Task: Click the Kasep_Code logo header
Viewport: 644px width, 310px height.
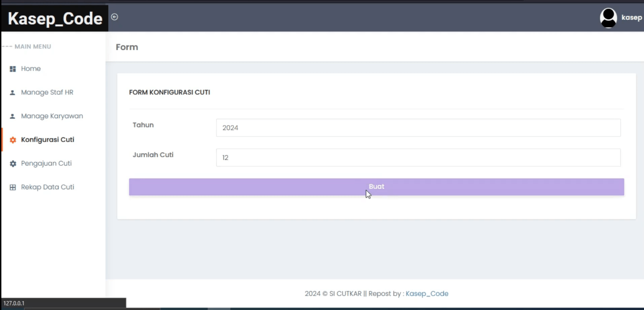Action: click(55, 18)
